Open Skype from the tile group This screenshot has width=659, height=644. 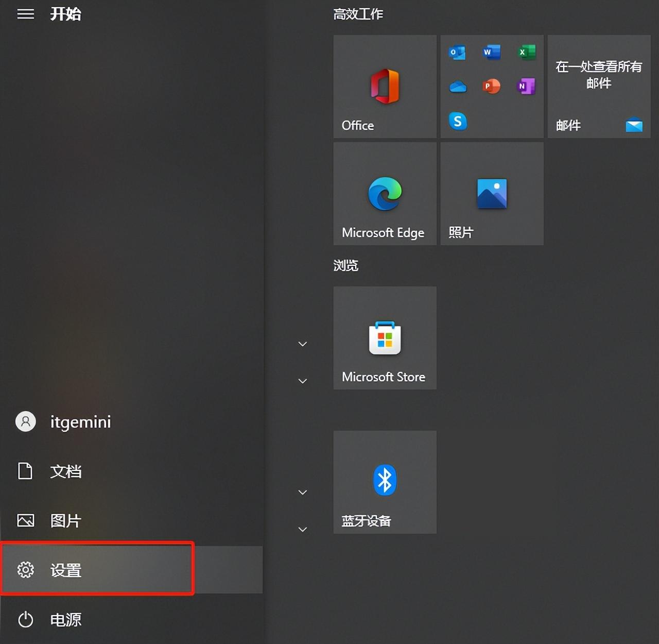point(458,122)
